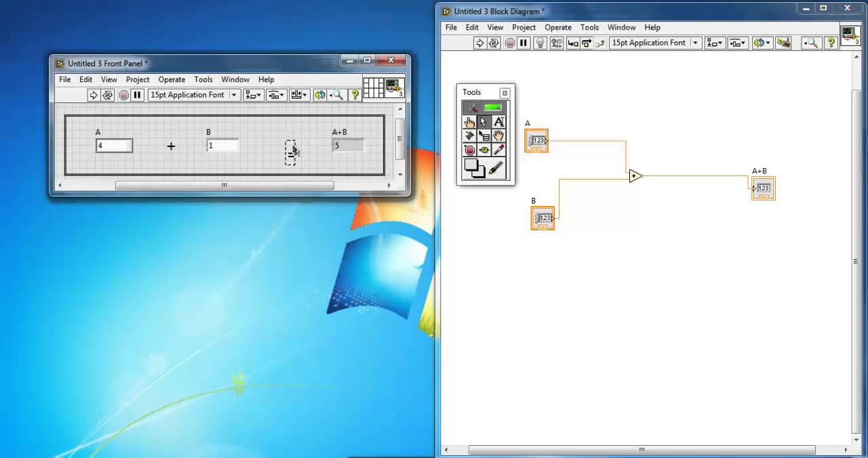Click Run Continuously in Front Panel toolbar
This screenshot has width=868, height=458.
(108, 95)
